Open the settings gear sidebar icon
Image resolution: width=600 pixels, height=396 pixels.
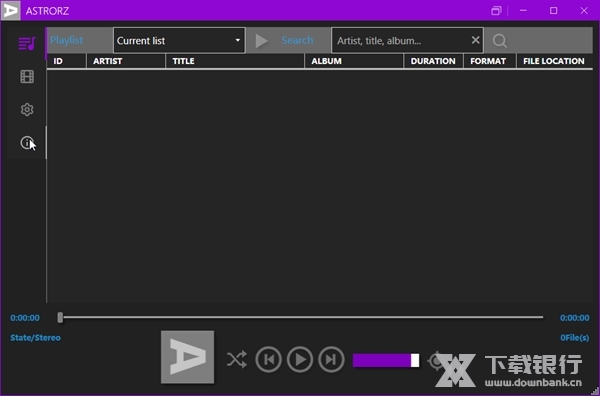(x=27, y=110)
